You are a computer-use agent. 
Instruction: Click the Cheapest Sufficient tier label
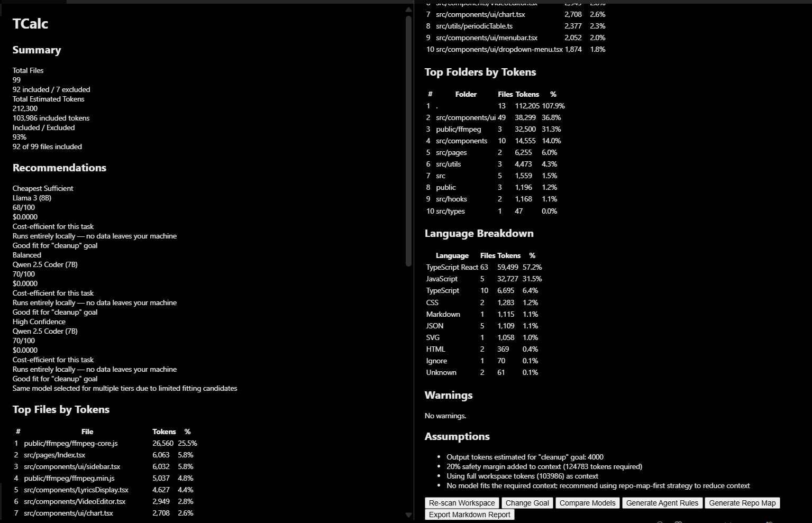43,188
